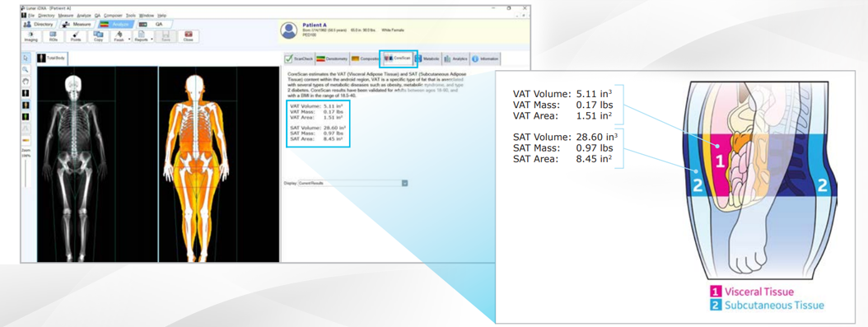
Task: Show the green body image view
Action: 26,116
